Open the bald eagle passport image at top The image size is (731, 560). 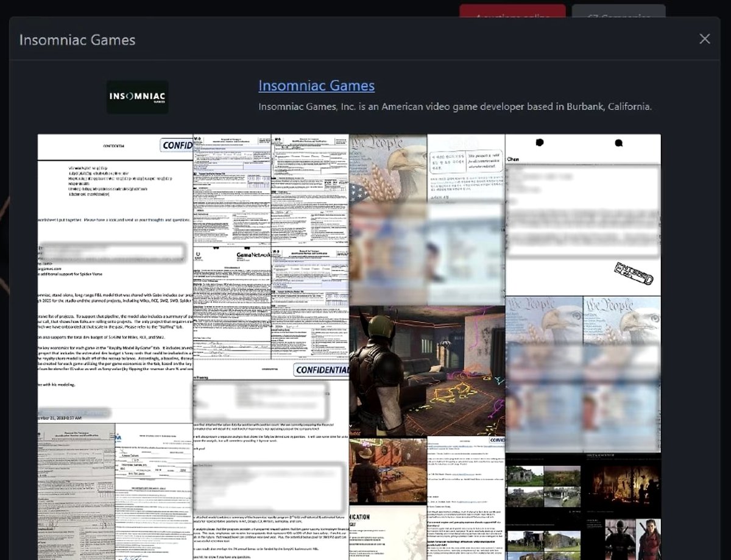388,168
